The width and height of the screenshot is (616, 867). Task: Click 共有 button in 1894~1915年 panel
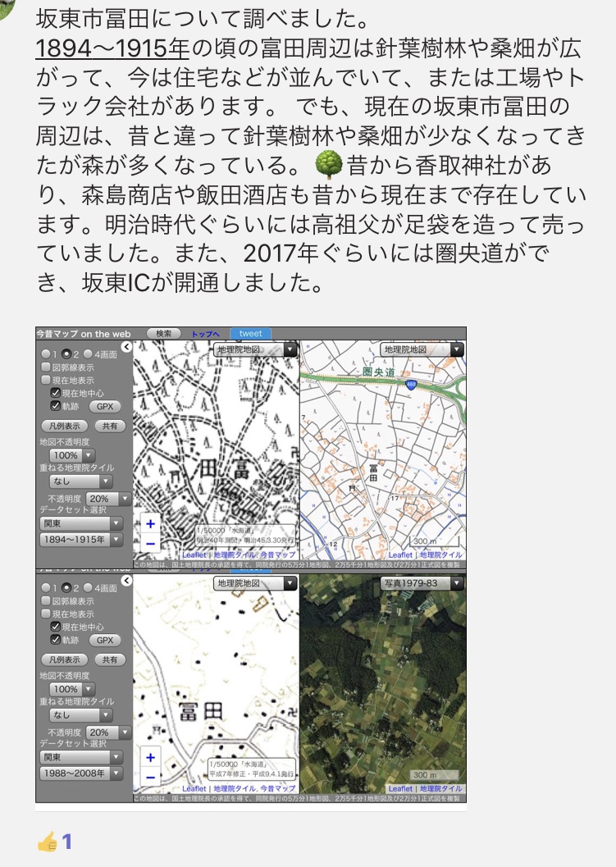click(110, 427)
